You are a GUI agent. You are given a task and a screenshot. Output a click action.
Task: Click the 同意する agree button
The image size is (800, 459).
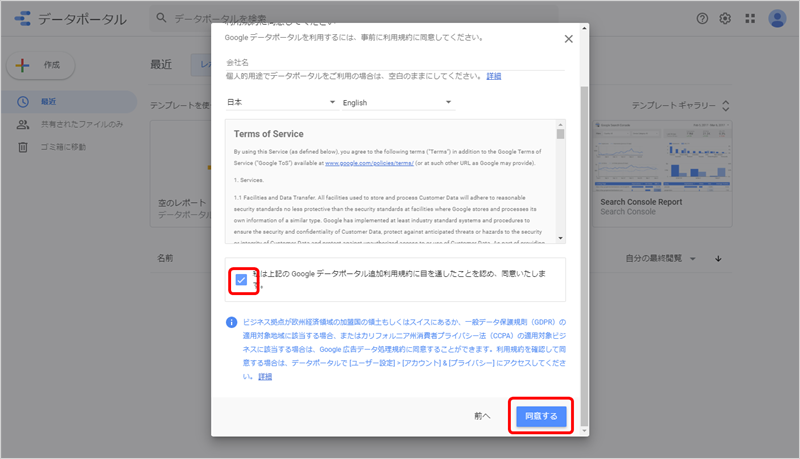coord(541,416)
